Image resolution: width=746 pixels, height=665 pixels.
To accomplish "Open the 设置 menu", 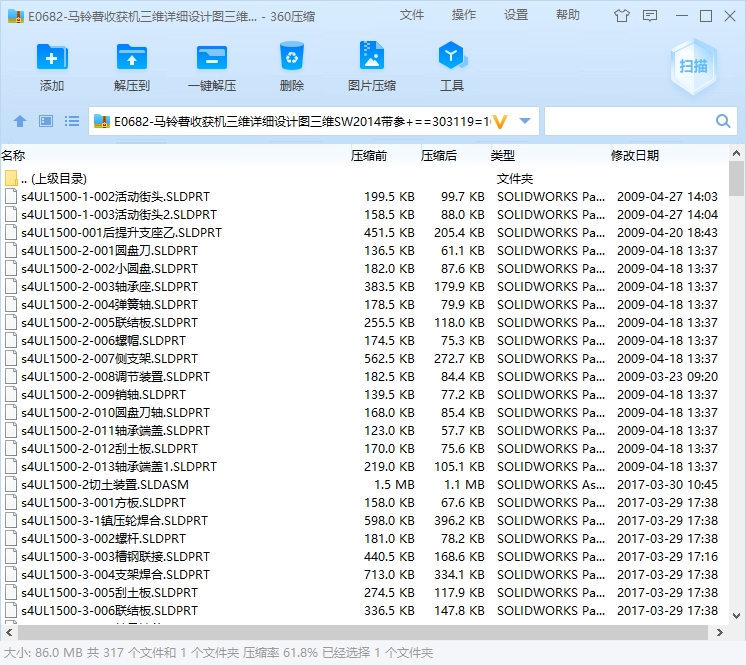I will point(516,15).
